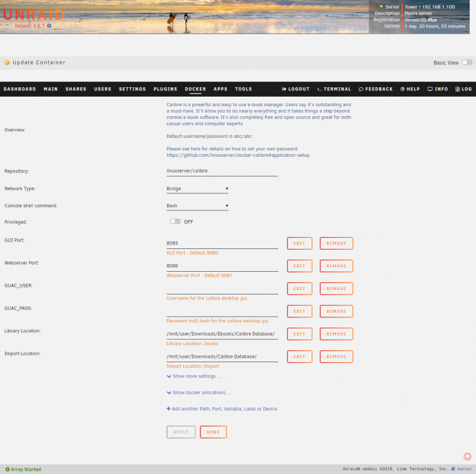This screenshot has width=476, height=474.
Task: Click the Media server description text
Action: (418, 13)
